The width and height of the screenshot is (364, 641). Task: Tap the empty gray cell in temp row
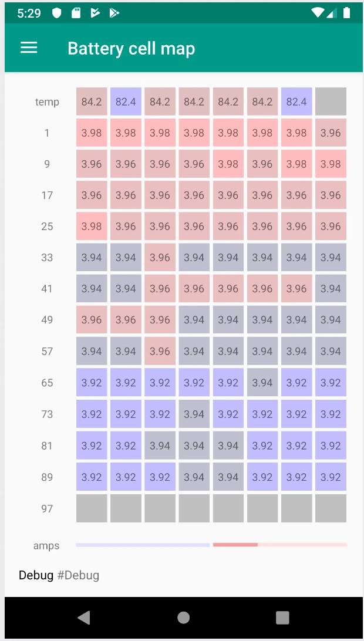click(x=331, y=102)
